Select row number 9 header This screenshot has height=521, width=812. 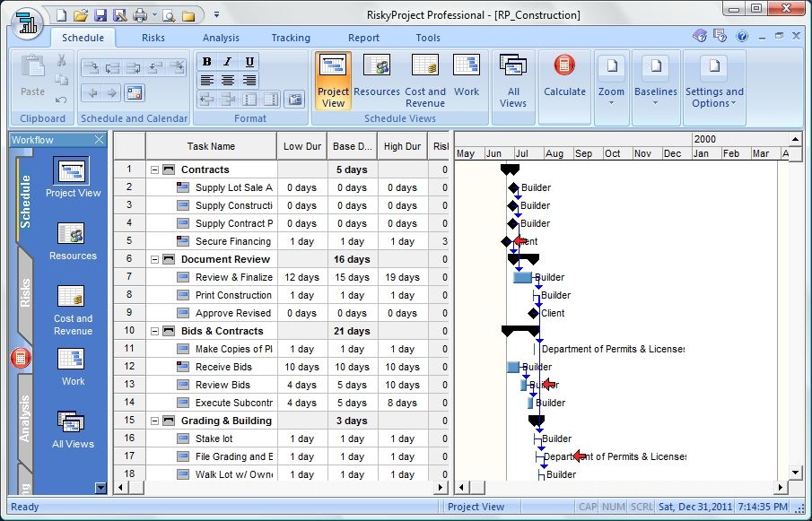coord(129,313)
